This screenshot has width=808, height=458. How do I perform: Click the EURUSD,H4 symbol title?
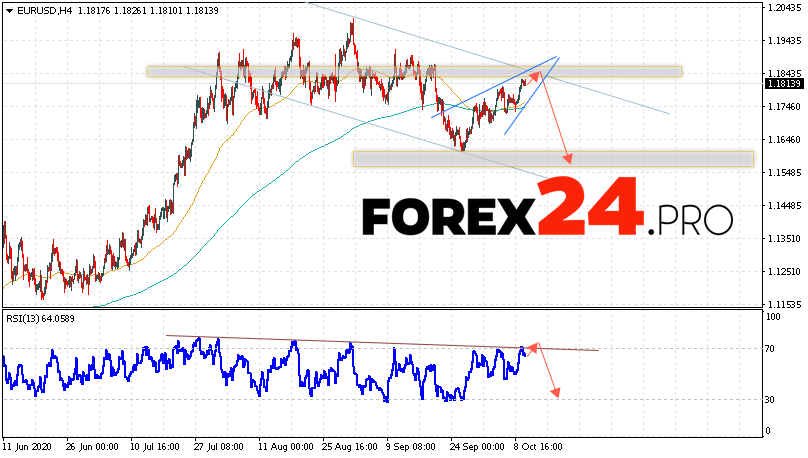pyautogui.click(x=45, y=10)
